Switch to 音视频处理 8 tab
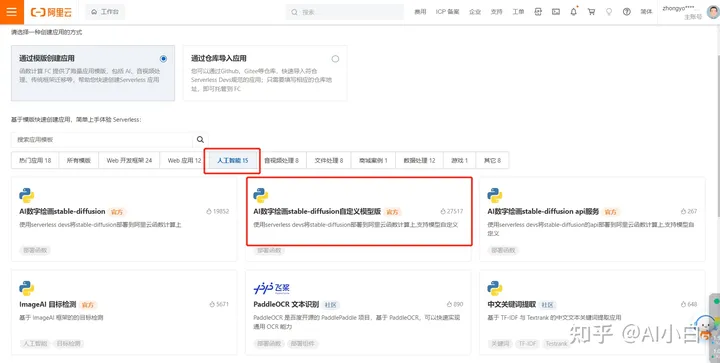 (281, 161)
